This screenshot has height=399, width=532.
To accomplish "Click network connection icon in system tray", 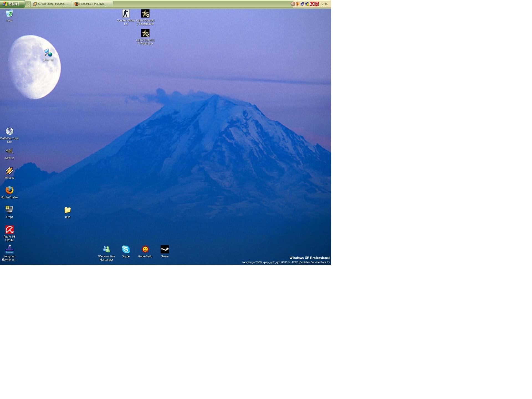I will pyautogui.click(x=303, y=4).
